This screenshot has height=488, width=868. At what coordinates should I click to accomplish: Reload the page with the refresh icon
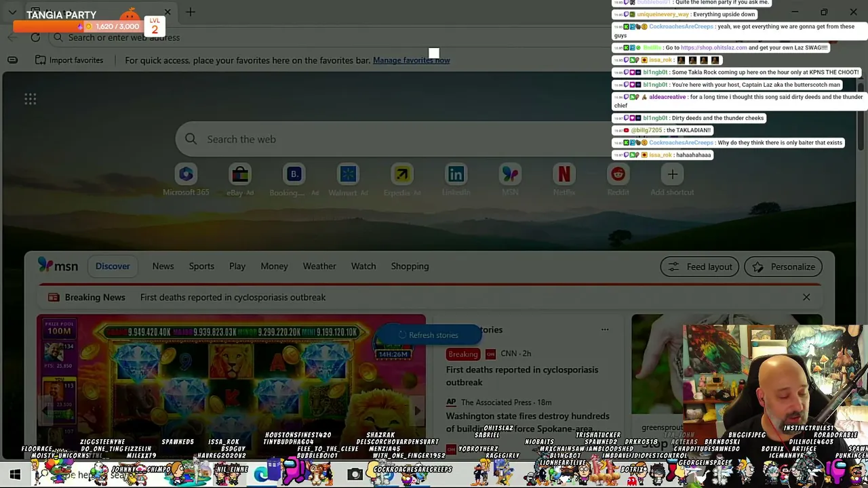coord(35,37)
